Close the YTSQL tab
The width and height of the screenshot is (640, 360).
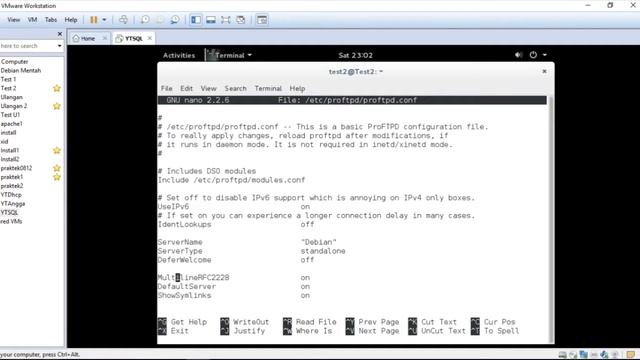[150, 38]
